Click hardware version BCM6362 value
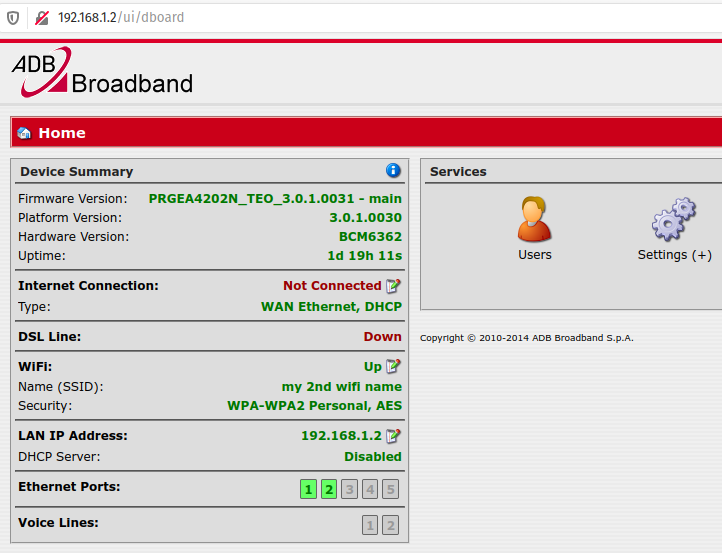Viewport: 722px width, 553px height. click(x=370, y=237)
